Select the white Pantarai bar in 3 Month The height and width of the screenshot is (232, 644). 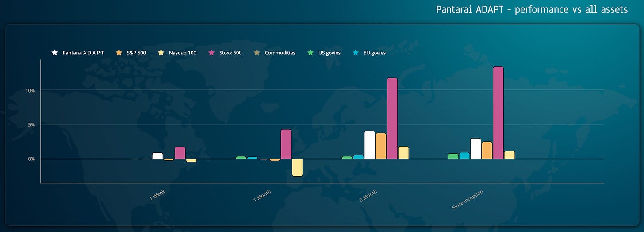pyautogui.click(x=370, y=145)
